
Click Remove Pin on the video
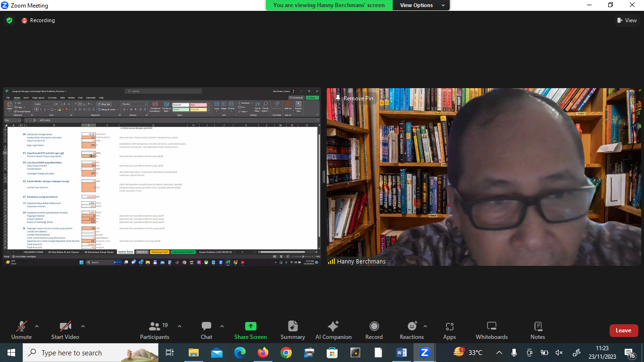click(x=354, y=98)
